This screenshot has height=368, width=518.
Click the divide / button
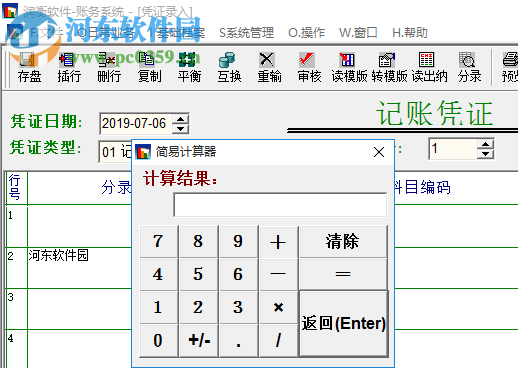[278, 340]
